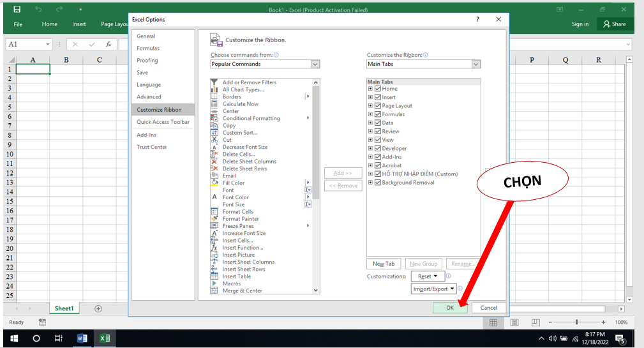Click the Freeze Panes command icon
The width and height of the screenshot is (644, 348).
pyautogui.click(x=214, y=226)
